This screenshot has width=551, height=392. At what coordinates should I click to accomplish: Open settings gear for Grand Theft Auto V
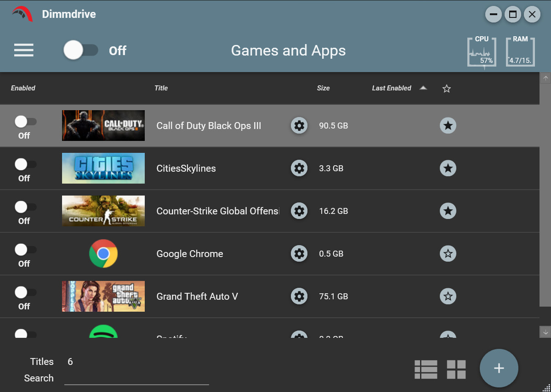coord(299,296)
